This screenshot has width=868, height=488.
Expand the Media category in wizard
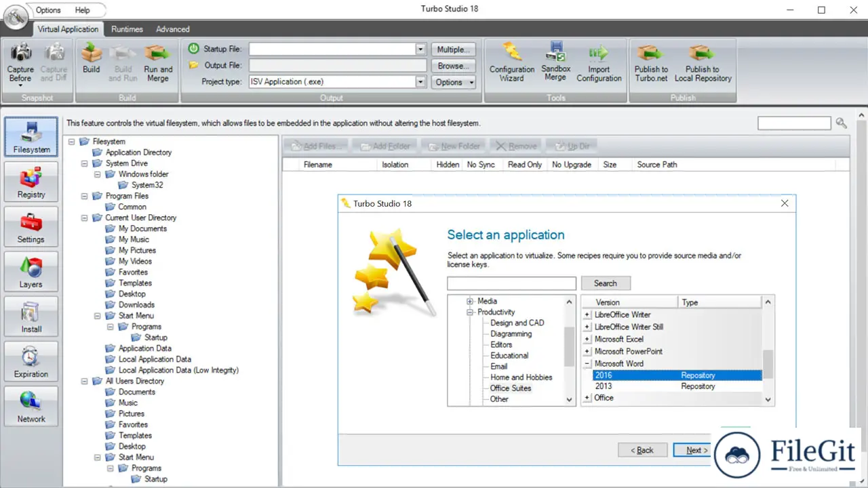click(x=469, y=302)
